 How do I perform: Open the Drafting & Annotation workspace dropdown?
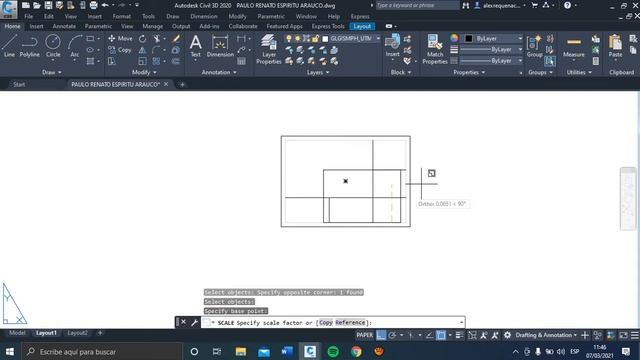(546, 335)
